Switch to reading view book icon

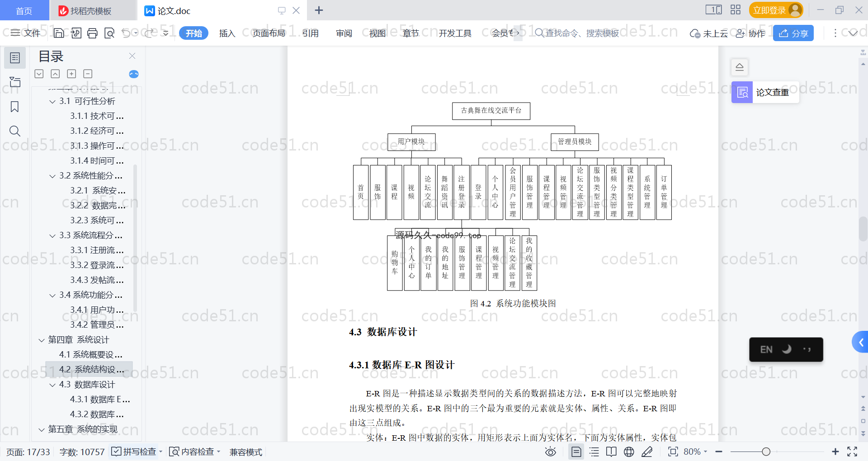click(611, 452)
